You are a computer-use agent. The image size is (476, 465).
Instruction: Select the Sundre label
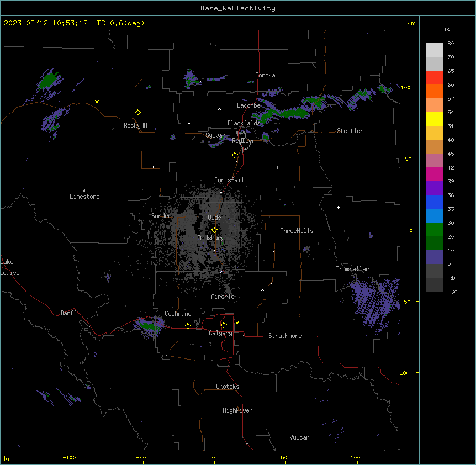pyautogui.click(x=161, y=216)
